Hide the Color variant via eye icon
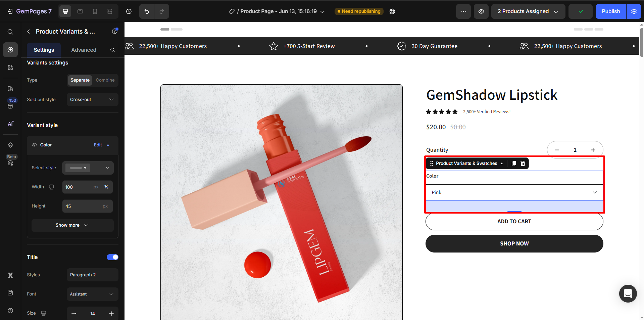Image resolution: width=644 pixels, height=320 pixels. 34,145
